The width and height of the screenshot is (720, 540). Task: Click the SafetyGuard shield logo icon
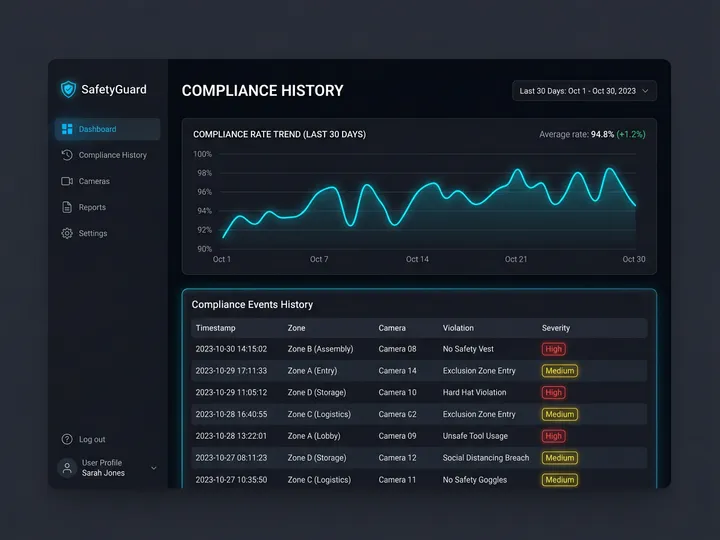tap(68, 89)
